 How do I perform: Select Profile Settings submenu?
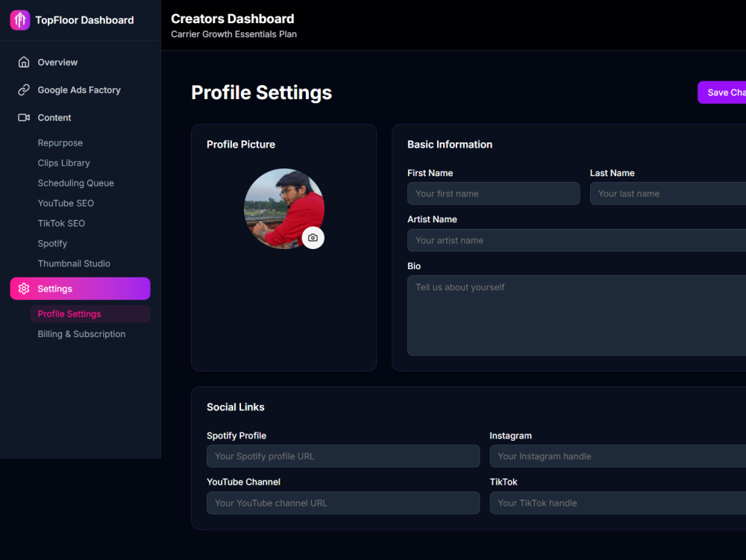coord(90,314)
